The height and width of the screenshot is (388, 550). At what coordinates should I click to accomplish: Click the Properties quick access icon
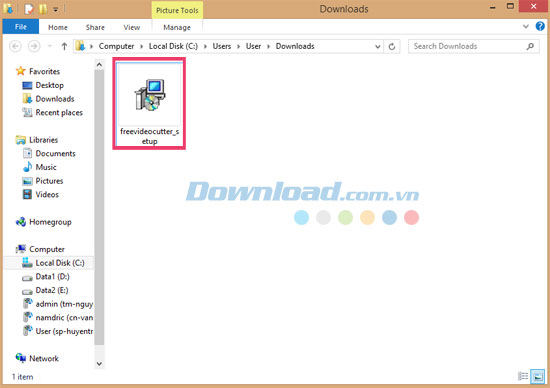click(x=29, y=9)
